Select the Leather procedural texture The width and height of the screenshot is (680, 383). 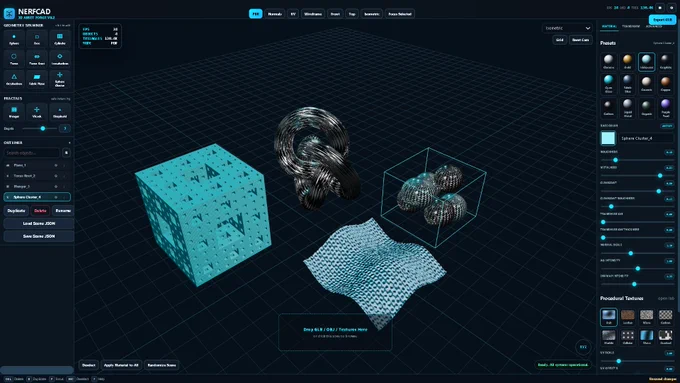628,317
